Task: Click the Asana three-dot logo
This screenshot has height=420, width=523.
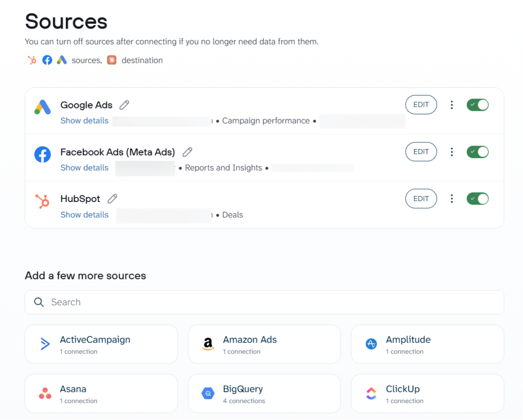Action: click(45, 393)
